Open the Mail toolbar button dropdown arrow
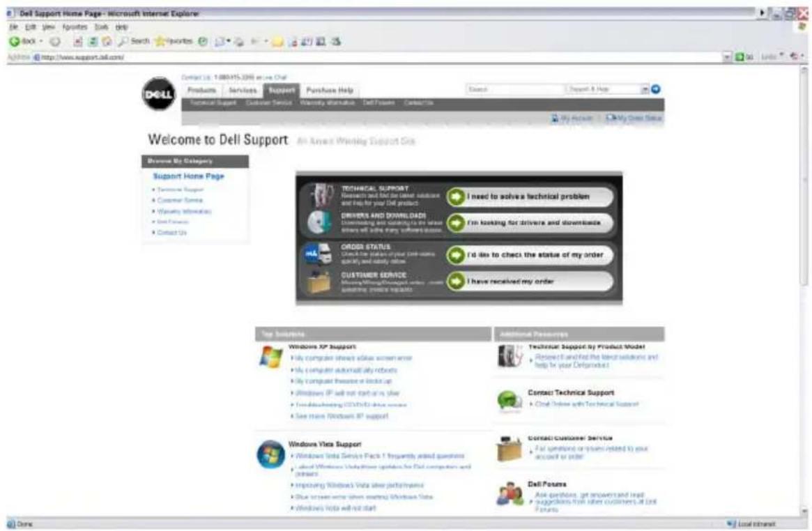The image size is (812, 531). pyautogui.click(x=229, y=41)
